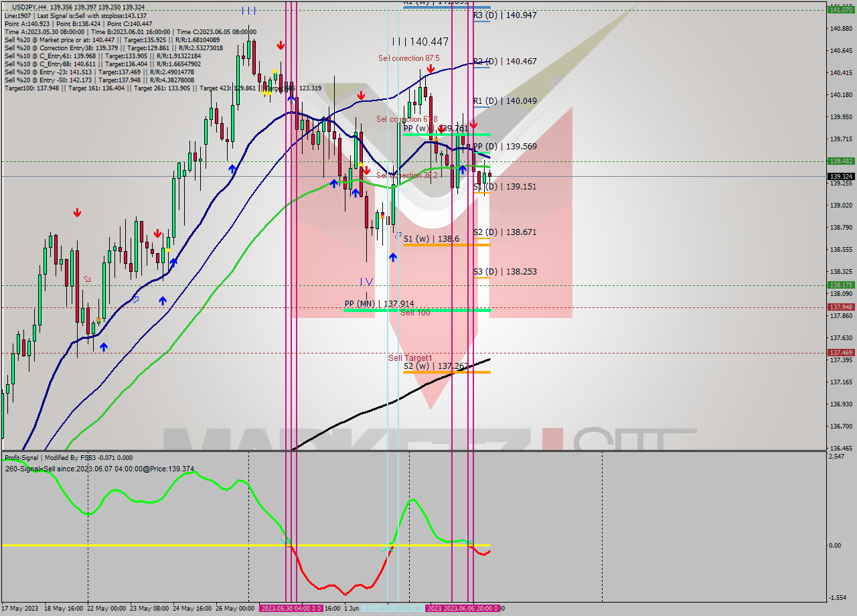Click the R1 (D) 140.049 pivot label

pyautogui.click(x=505, y=101)
